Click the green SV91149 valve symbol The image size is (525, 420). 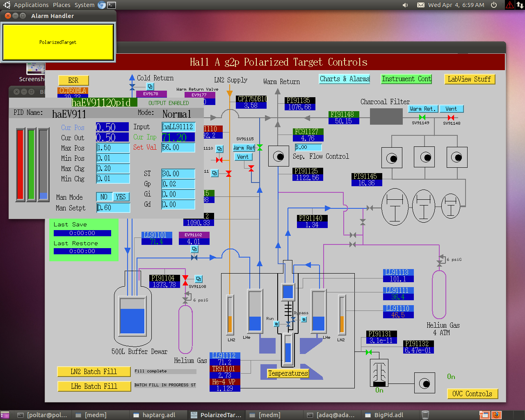point(422,117)
